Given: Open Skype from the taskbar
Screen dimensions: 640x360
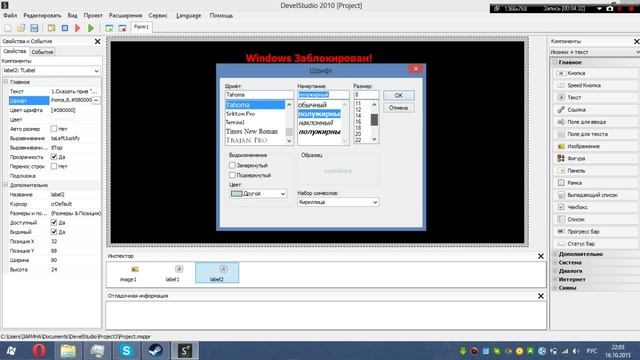Looking at the screenshot, I should pyautogui.click(x=126, y=351).
